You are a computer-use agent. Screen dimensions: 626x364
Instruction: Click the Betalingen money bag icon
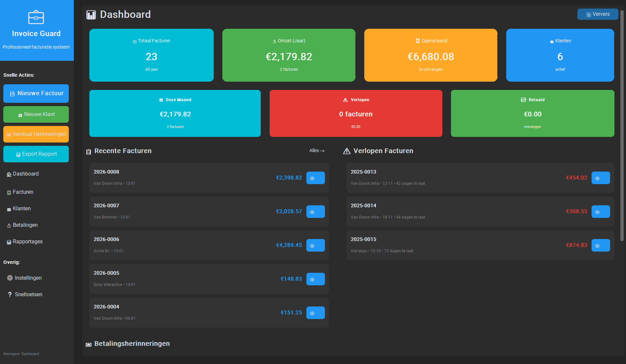coord(9,226)
